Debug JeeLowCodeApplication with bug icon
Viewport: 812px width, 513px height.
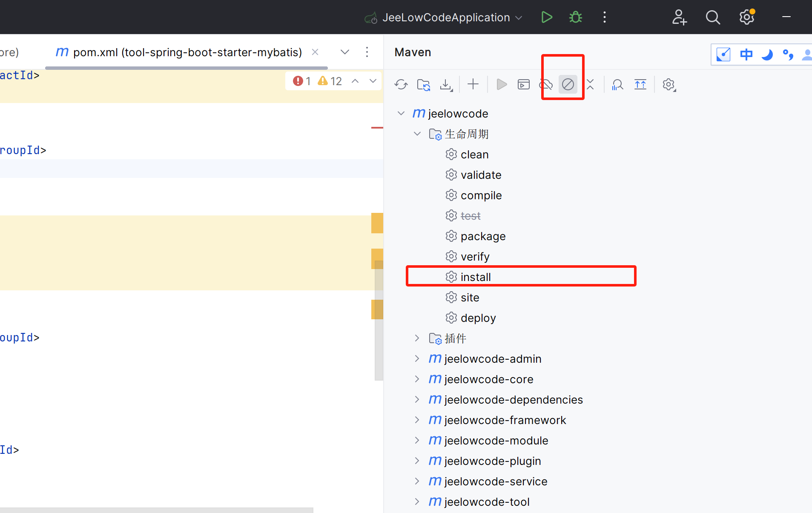coord(575,17)
